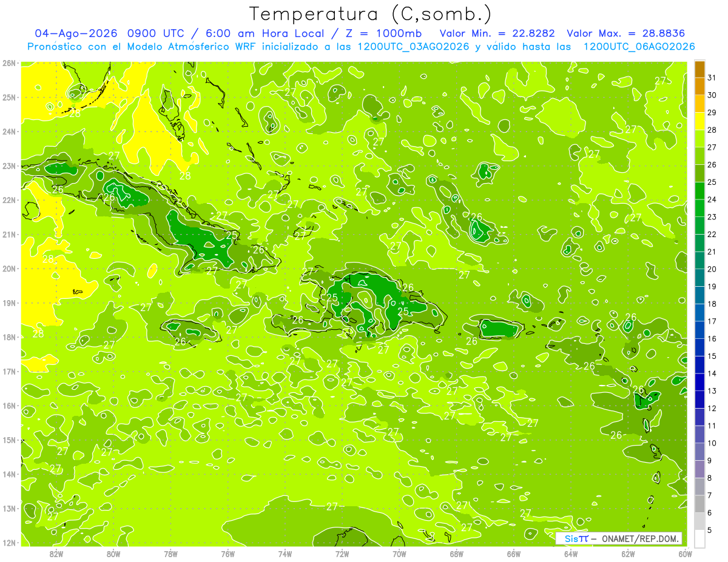Viewport: 728px width, 562px height.
Task: Click the legend value "10"
Action: pyautogui.click(x=712, y=443)
